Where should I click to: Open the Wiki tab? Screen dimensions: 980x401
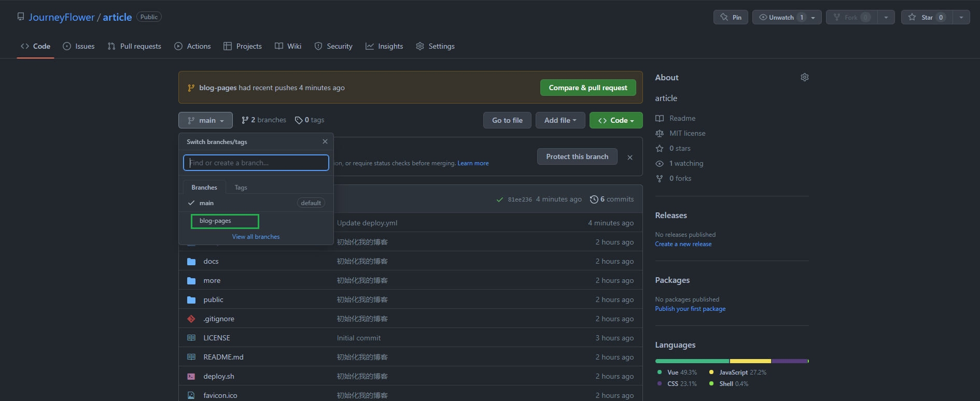click(x=288, y=46)
